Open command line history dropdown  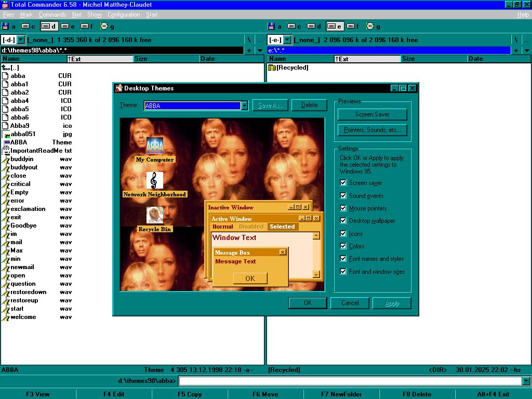click(x=526, y=381)
